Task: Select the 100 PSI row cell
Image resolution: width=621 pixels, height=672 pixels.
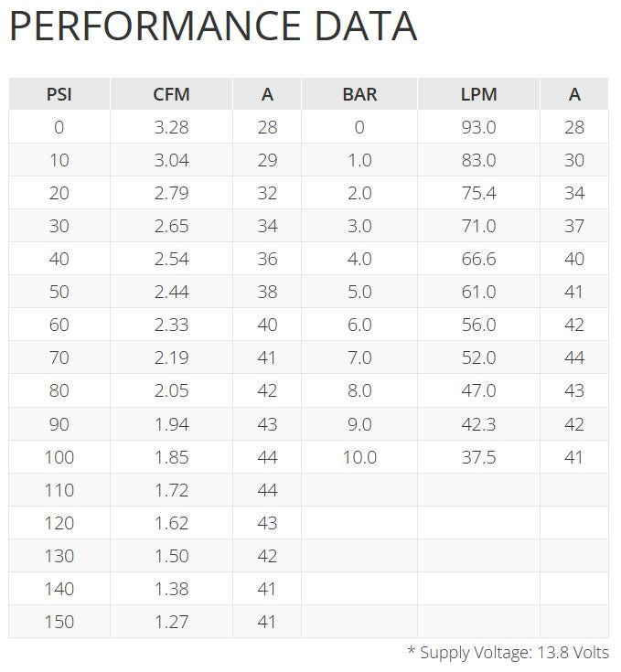Action: [59, 457]
